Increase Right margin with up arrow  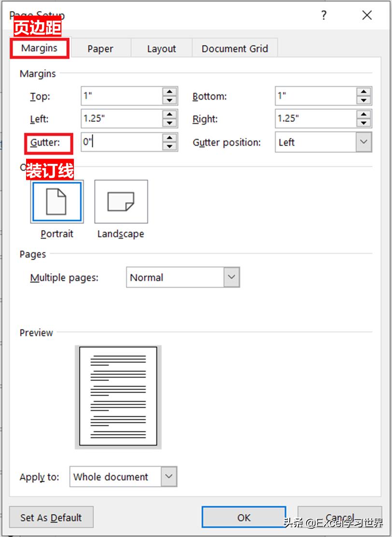[x=364, y=115]
